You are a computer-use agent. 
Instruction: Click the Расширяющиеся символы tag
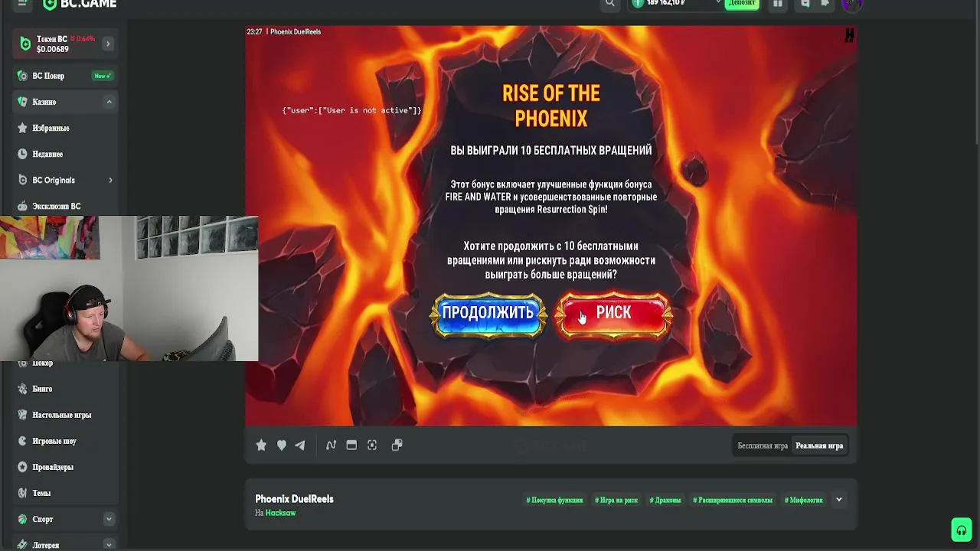click(733, 500)
